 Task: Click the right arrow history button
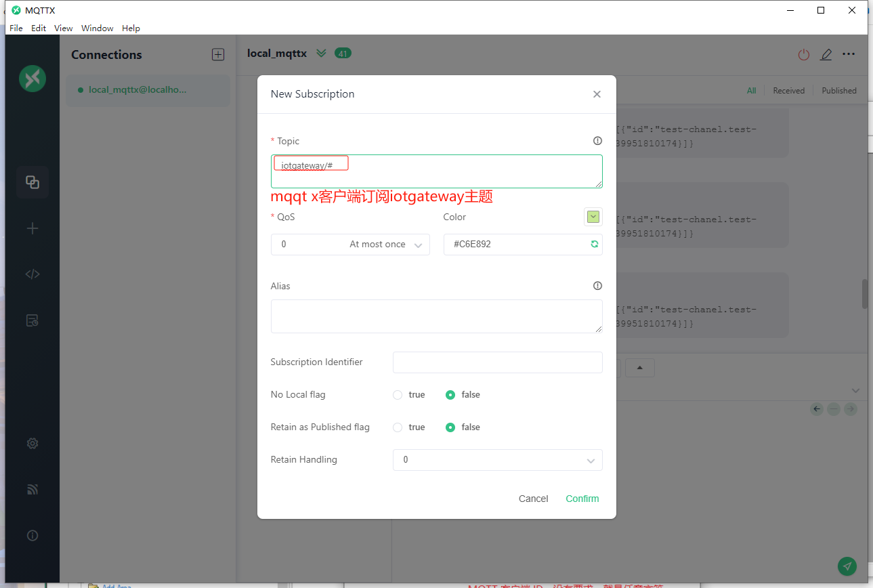click(851, 409)
